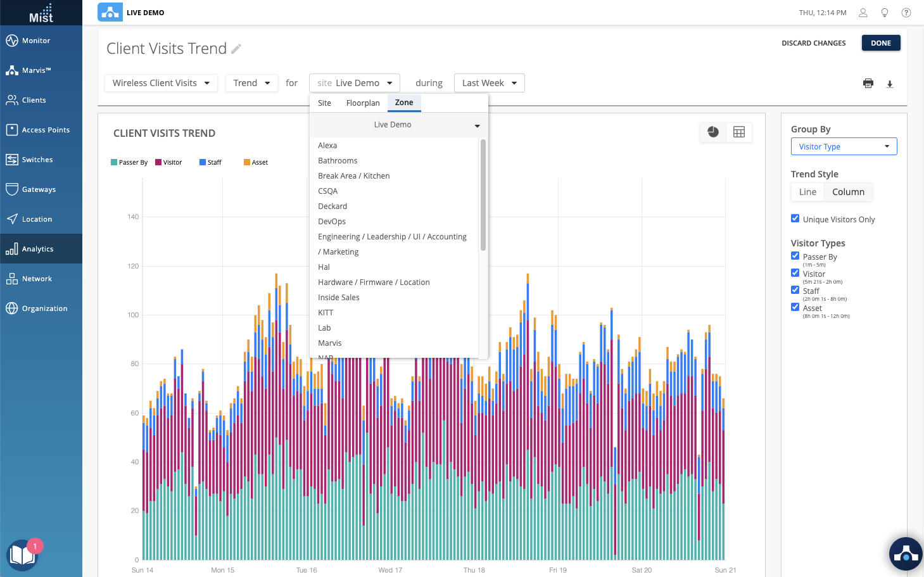The width and height of the screenshot is (924, 577).
Task: Uncheck the Unique Visitors Only checkbox
Action: 795,219
